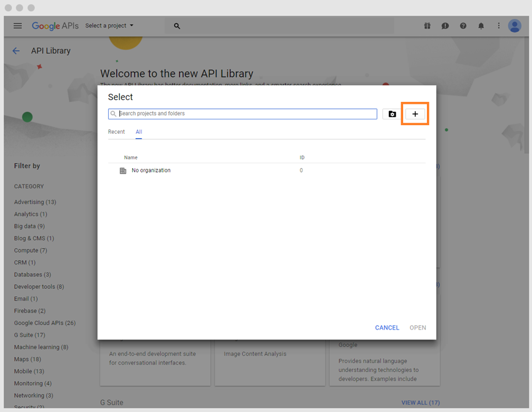Viewport: 532px width, 412px height.
Task: Click the ID value 0 cell
Action: point(301,171)
